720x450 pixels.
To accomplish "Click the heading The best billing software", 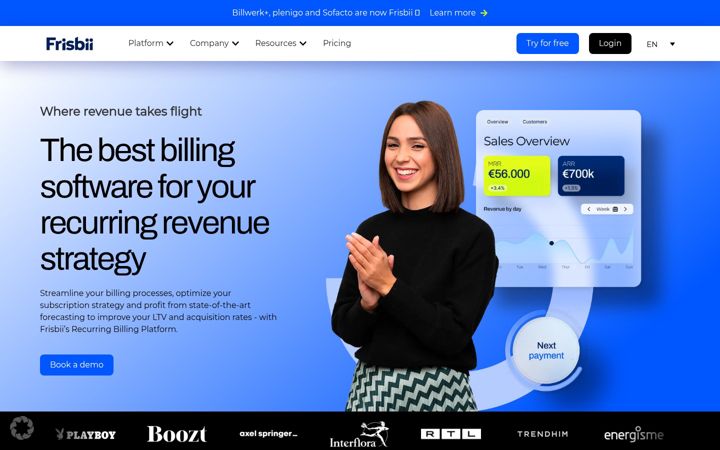I will (155, 205).
